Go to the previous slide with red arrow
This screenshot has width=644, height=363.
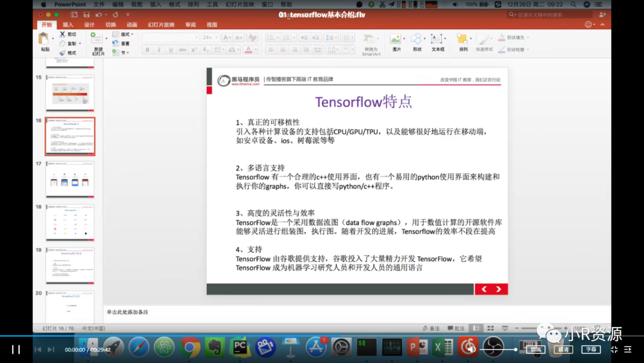[484, 290]
